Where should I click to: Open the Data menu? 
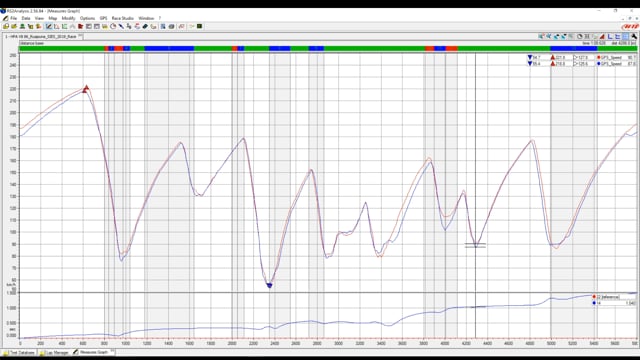coord(26,18)
